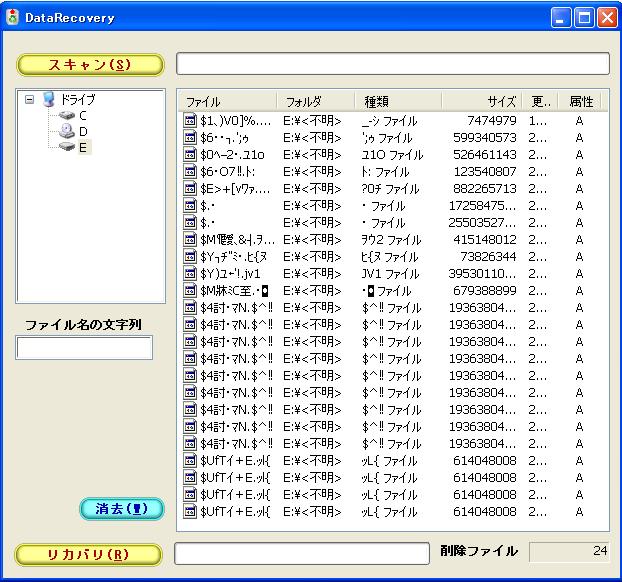The image size is (622, 582).
Task: Sort by サイズ column header
Action: click(482, 102)
